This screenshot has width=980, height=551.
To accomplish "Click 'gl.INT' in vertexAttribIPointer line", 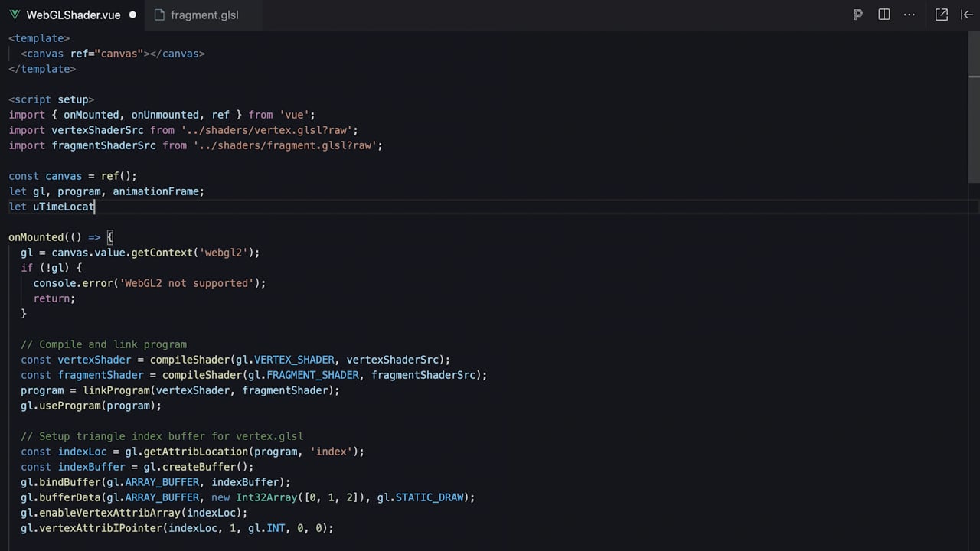I will 266,528.
